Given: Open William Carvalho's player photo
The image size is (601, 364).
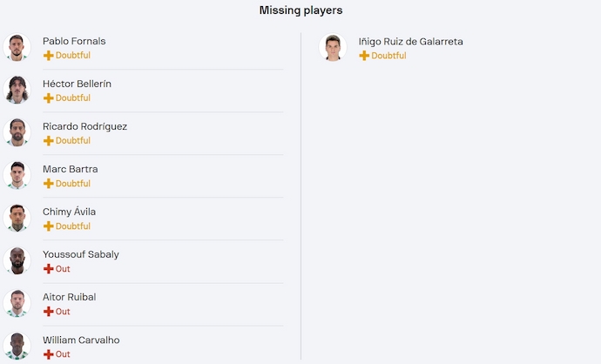Looking at the screenshot, I should tap(17, 346).
